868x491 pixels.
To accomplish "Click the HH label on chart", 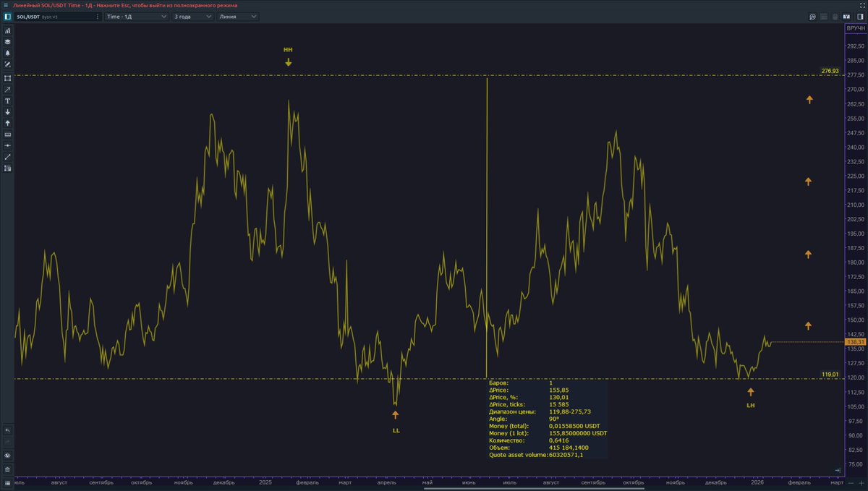I will [288, 50].
